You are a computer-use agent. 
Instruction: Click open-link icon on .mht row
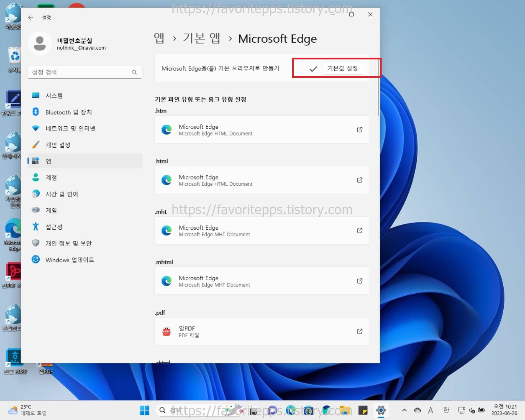point(360,230)
